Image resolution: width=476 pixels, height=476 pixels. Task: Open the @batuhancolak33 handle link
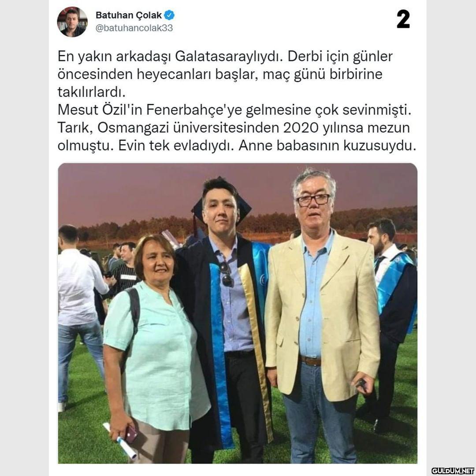(x=134, y=28)
